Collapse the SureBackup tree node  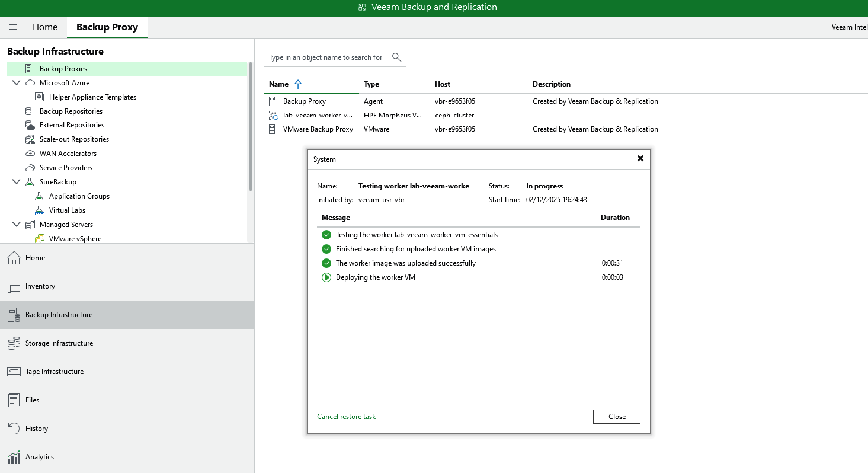click(x=16, y=182)
